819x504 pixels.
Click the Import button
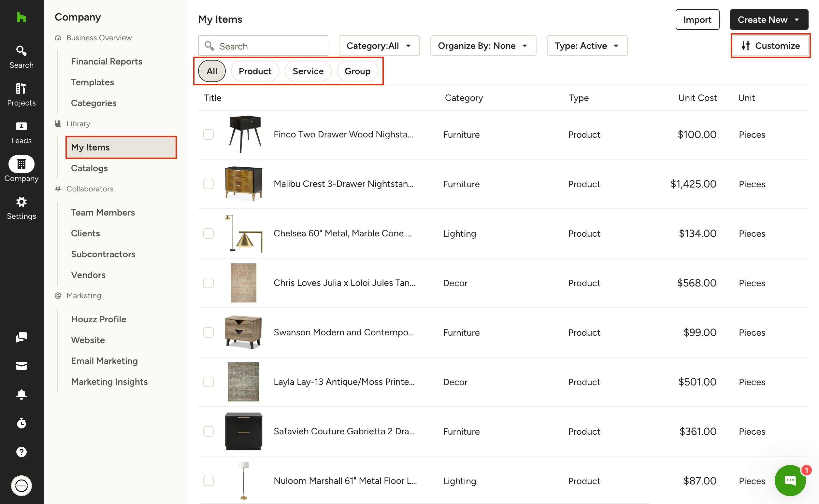click(697, 20)
